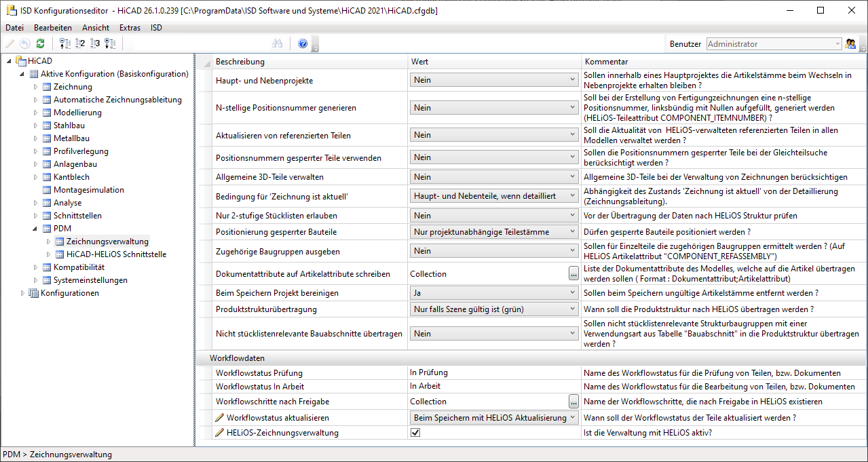Viewport: 868px width, 462px height.
Task: Show tree level 2 using toolbar icon
Action: coord(81,44)
